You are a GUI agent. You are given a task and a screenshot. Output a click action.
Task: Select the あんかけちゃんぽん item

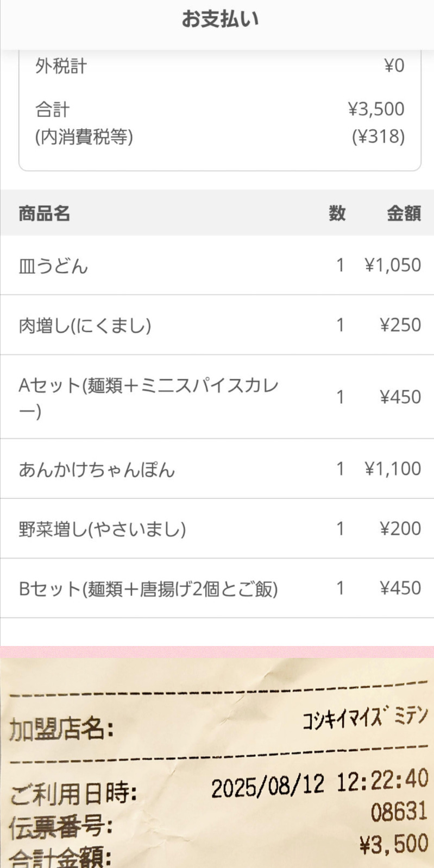coord(97,470)
